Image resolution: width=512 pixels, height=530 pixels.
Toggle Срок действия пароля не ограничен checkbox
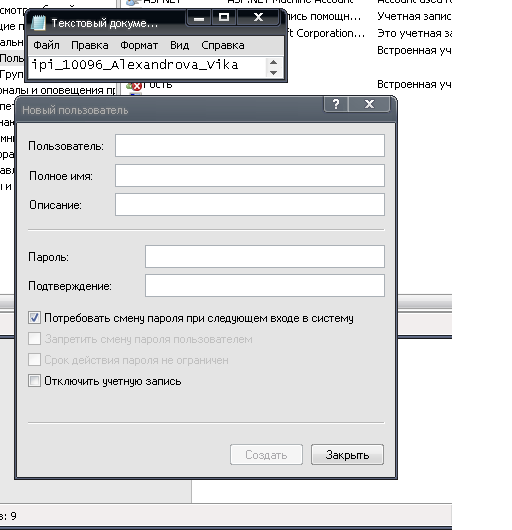34,360
